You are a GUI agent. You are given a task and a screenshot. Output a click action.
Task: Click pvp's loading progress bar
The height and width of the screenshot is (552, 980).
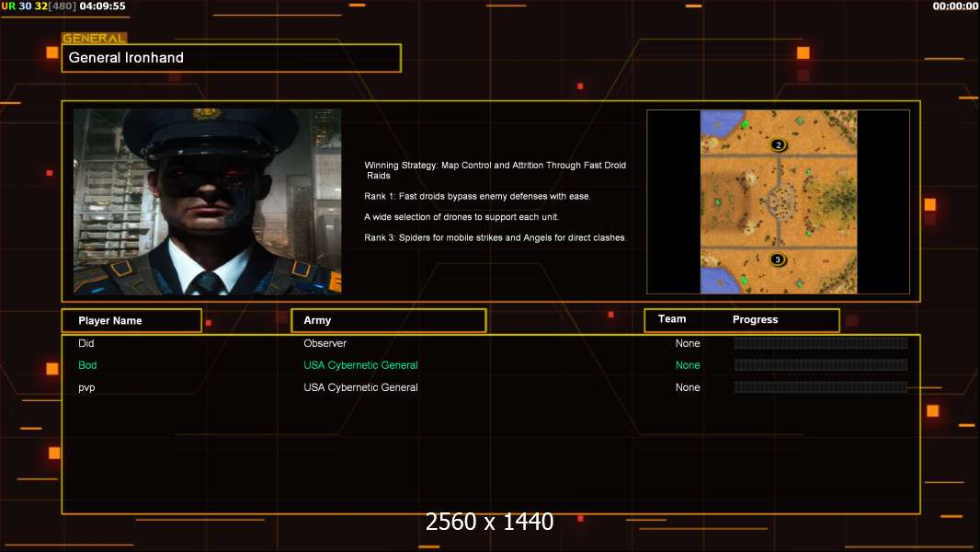click(x=821, y=387)
